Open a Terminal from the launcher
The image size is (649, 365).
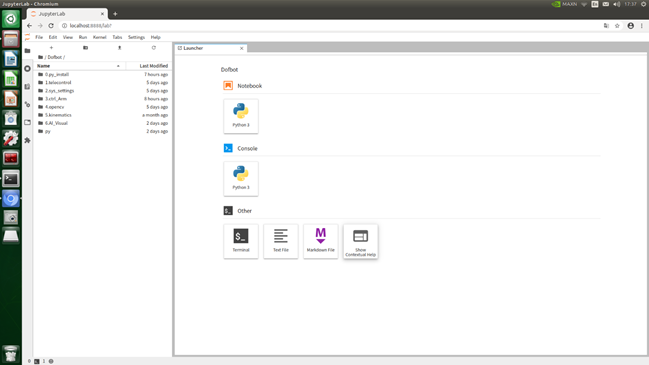tap(241, 241)
